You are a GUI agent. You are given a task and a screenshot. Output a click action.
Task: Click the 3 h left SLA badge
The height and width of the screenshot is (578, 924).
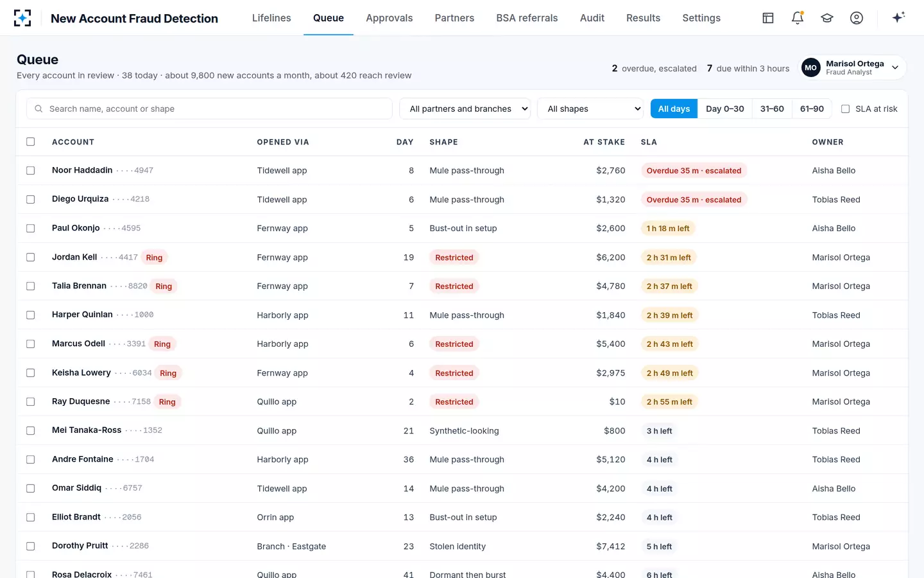coord(659,431)
